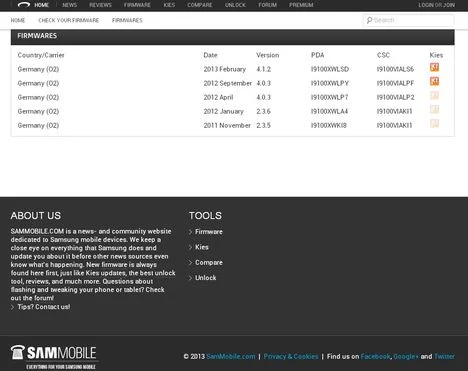This screenshot has height=371, width=468.
Task: Open Twitter footer link
Action: click(444, 356)
